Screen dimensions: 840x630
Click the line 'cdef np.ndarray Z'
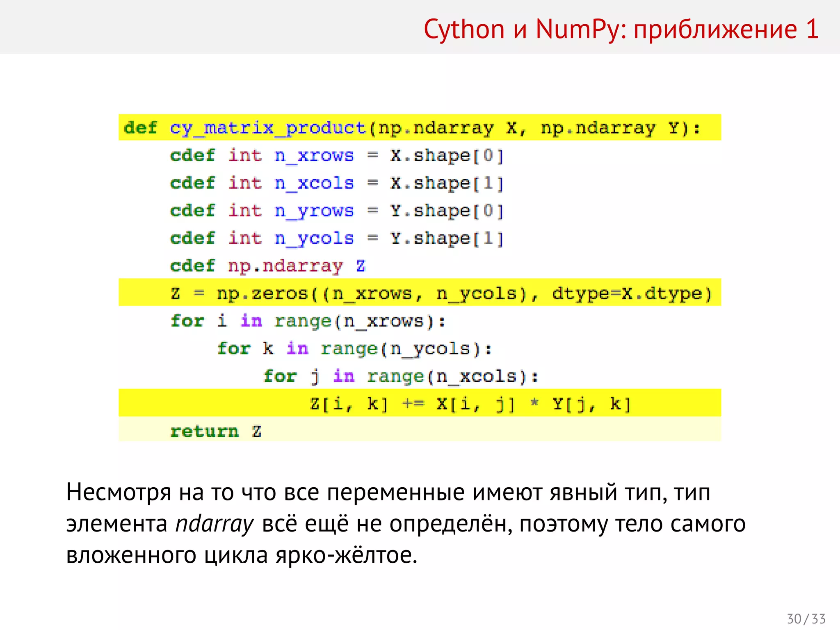tap(268, 266)
